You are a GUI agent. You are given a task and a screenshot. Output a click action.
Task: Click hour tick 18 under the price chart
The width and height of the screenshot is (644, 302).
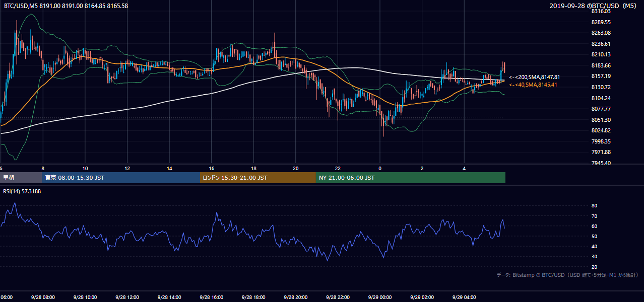coord(254,169)
